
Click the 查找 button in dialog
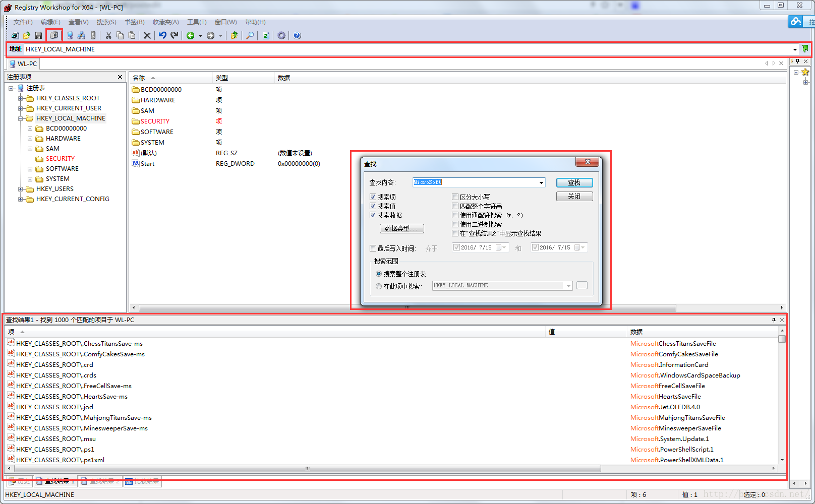pyautogui.click(x=574, y=182)
